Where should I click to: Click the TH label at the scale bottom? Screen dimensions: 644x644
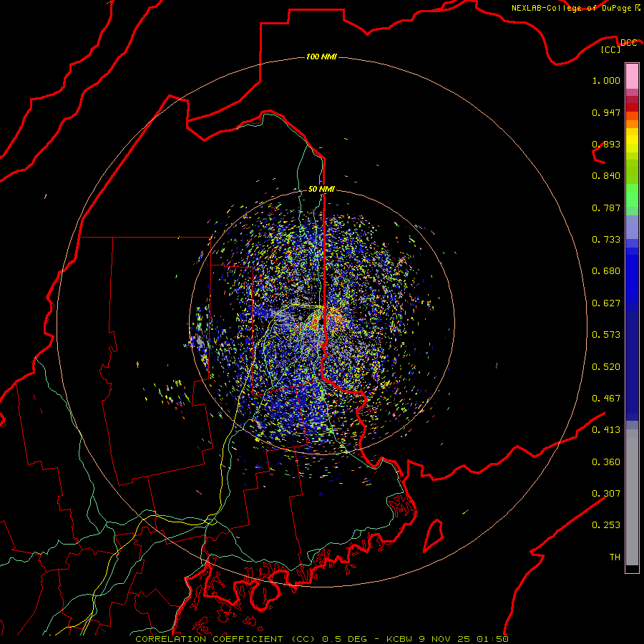[615, 557]
